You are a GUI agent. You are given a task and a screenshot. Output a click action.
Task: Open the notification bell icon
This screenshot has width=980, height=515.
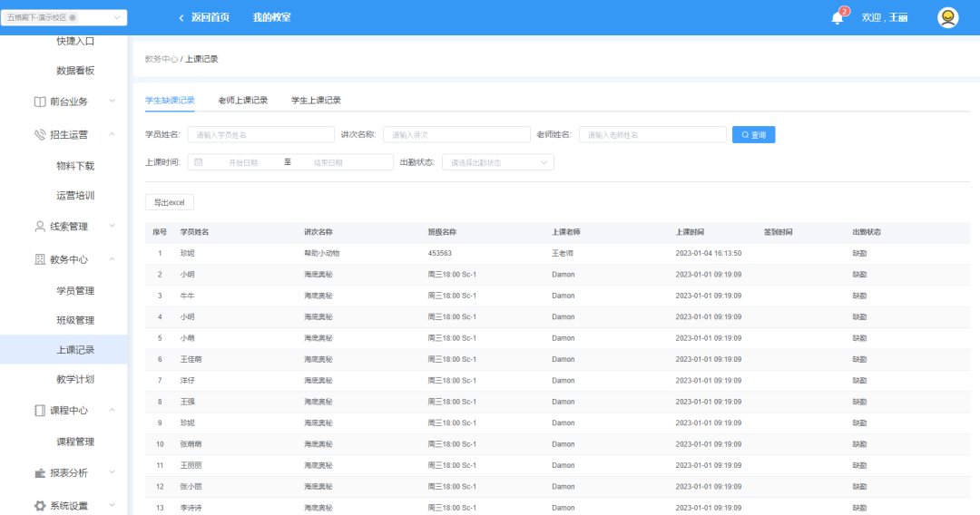coord(837,18)
